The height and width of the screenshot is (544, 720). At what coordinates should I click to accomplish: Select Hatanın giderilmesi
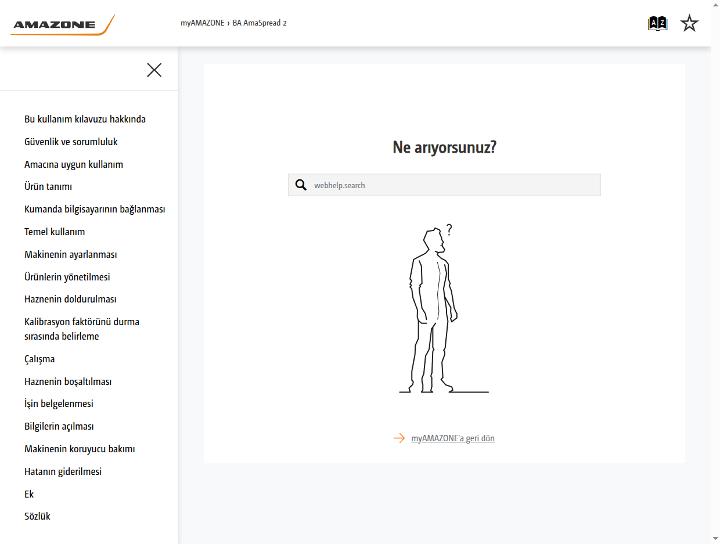(x=62, y=471)
